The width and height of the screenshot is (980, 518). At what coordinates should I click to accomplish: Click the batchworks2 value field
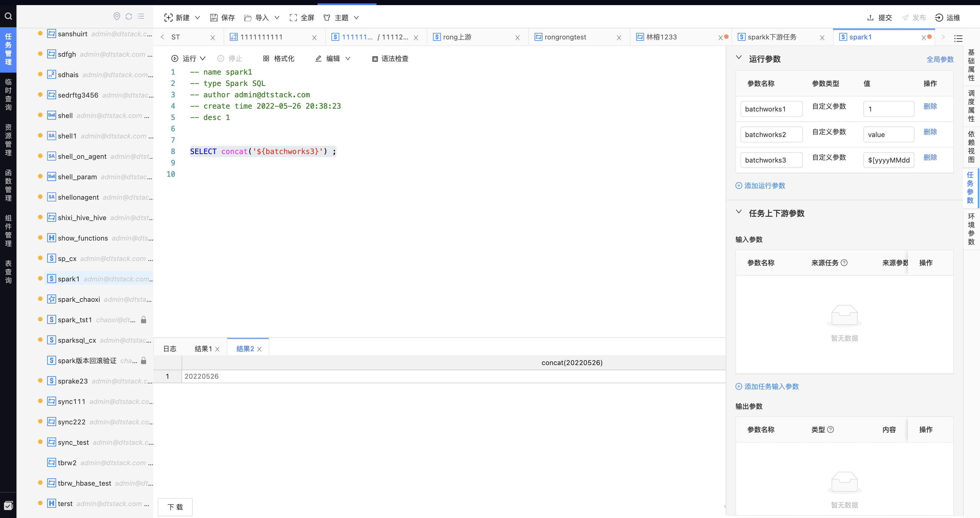889,134
